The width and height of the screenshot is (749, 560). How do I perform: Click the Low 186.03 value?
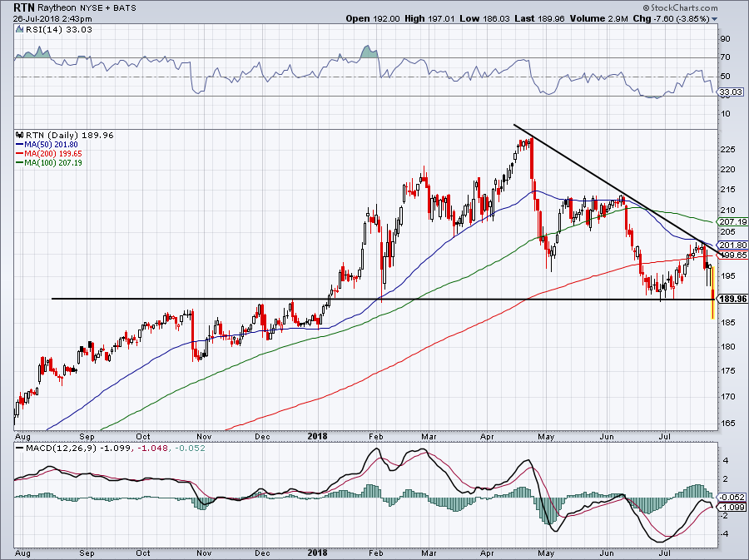(x=485, y=18)
